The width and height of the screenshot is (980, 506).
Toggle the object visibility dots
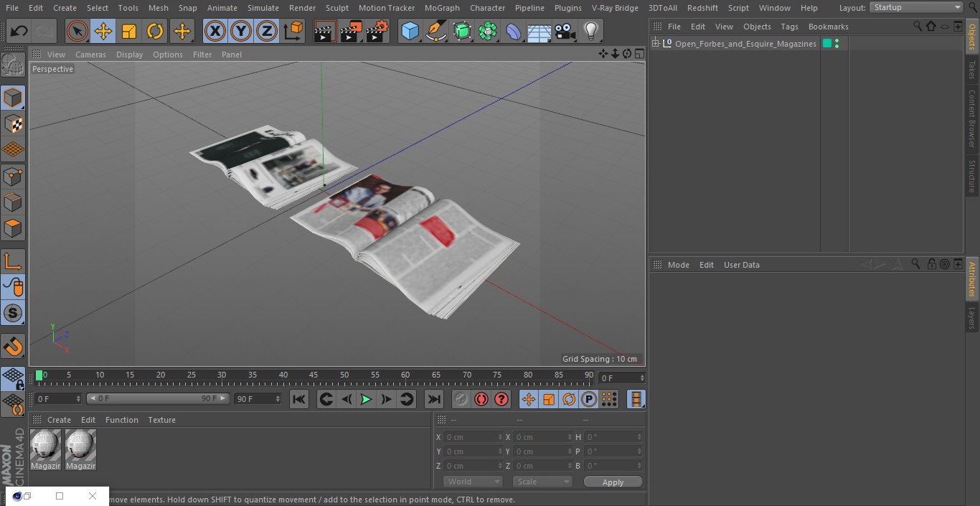coord(837,44)
